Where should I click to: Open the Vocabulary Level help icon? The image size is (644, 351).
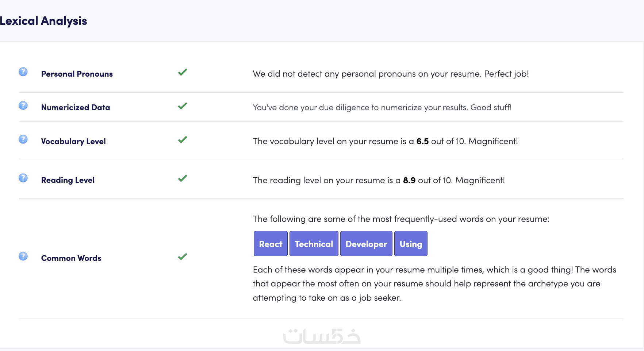click(23, 139)
